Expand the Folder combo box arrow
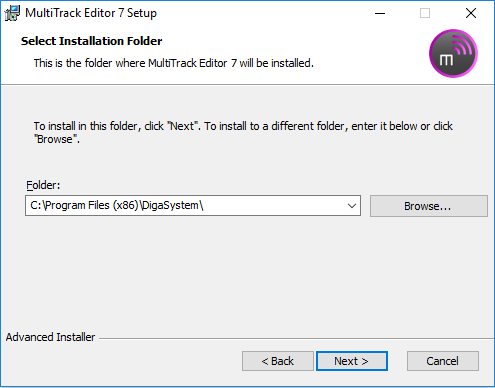The height and width of the screenshot is (388, 495). 352,206
